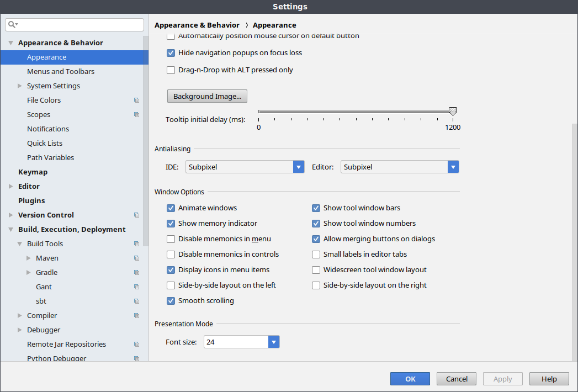Click the Background Image button
Screen dimensions: 578x392
click(x=207, y=96)
